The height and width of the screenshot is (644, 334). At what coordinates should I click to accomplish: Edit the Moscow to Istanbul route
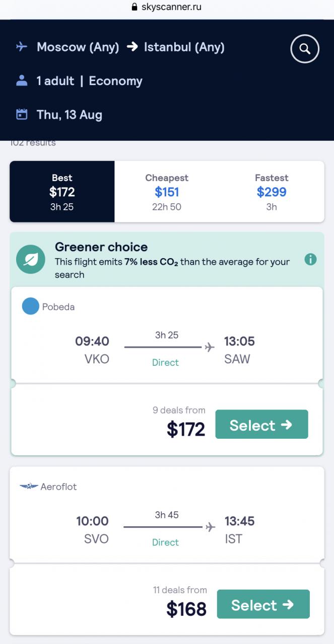[x=130, y=47]
